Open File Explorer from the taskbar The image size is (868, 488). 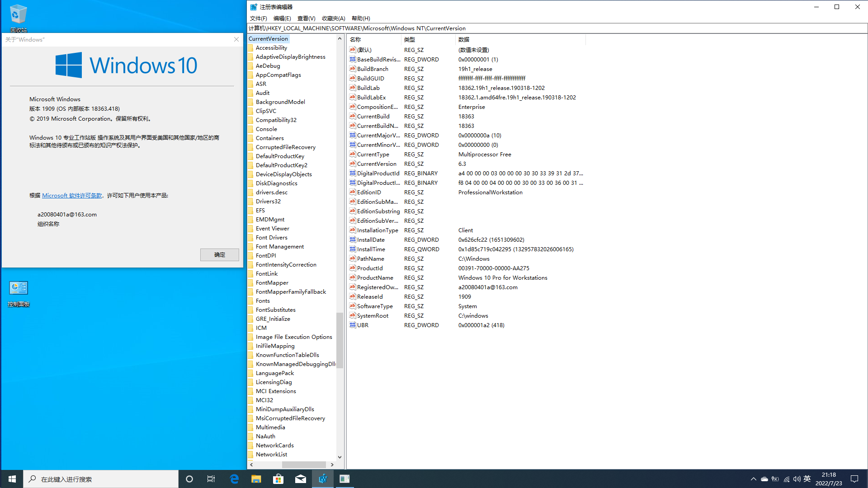pos(256,479)
